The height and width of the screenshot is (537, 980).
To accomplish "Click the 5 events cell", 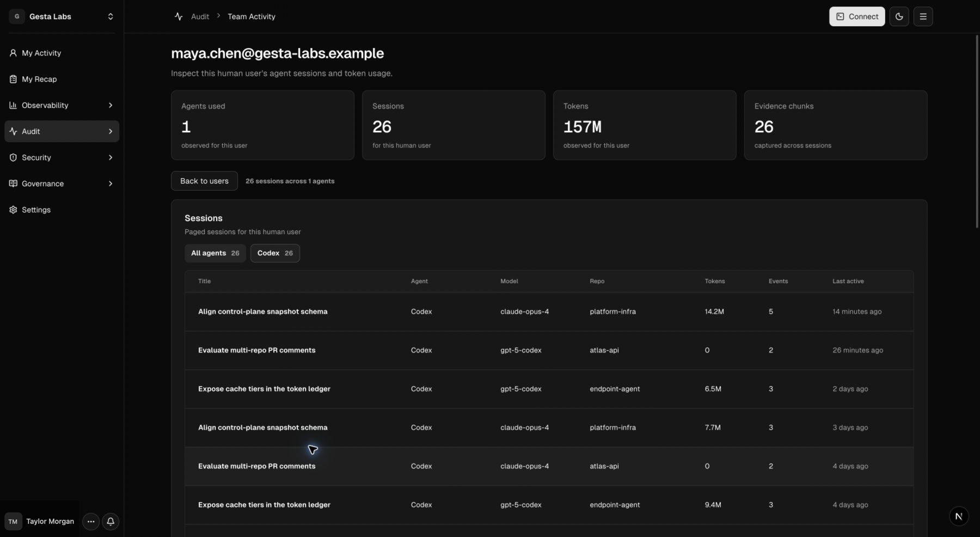I will tap(771, 312).
